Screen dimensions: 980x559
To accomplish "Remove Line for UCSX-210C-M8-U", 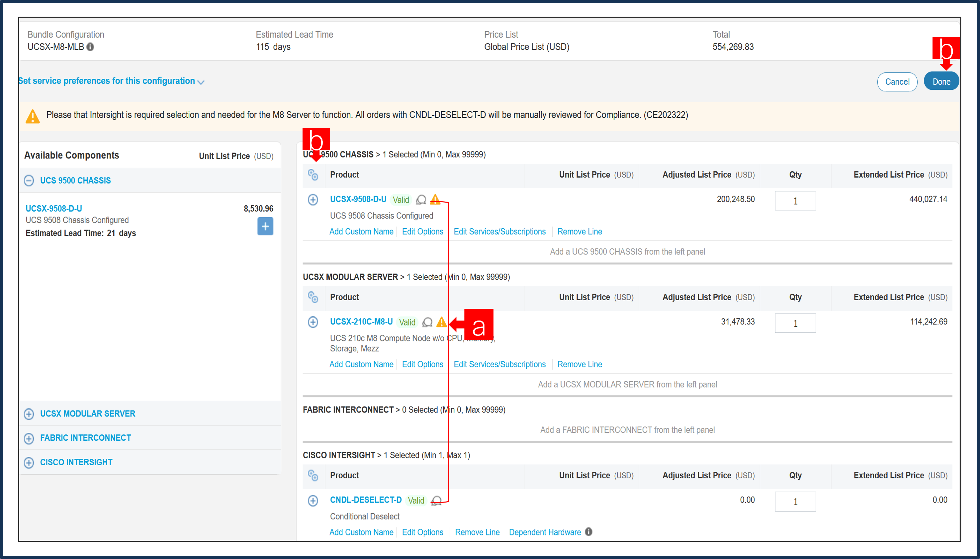I will coord(579,364).
